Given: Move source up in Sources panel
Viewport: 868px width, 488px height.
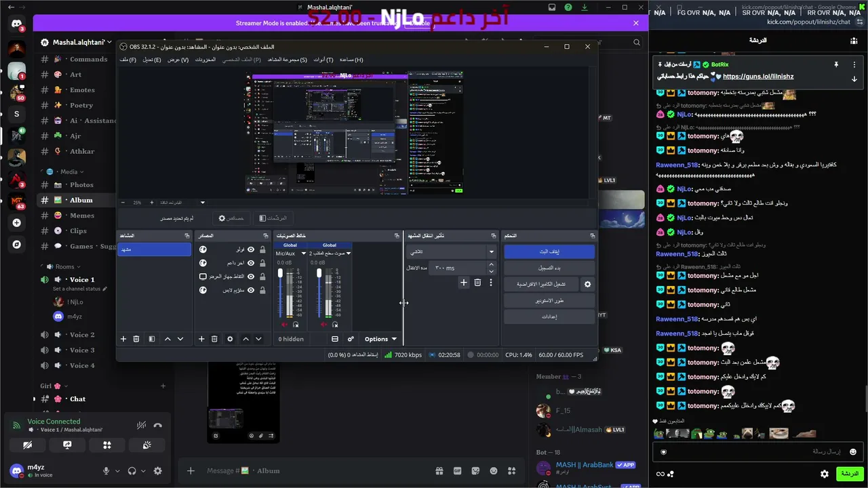Looking at the screenshot, I should (245, 339).
